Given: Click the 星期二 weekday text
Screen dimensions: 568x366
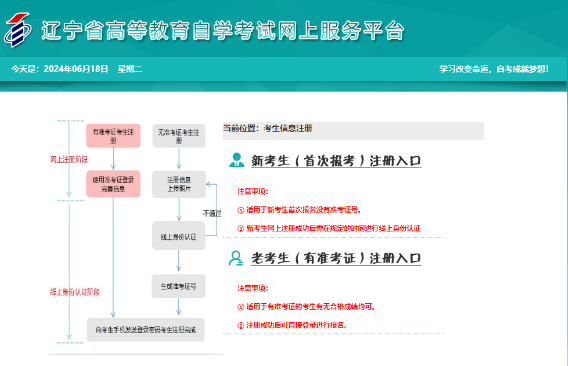Looking at the screenshot, I should [130, 69].
